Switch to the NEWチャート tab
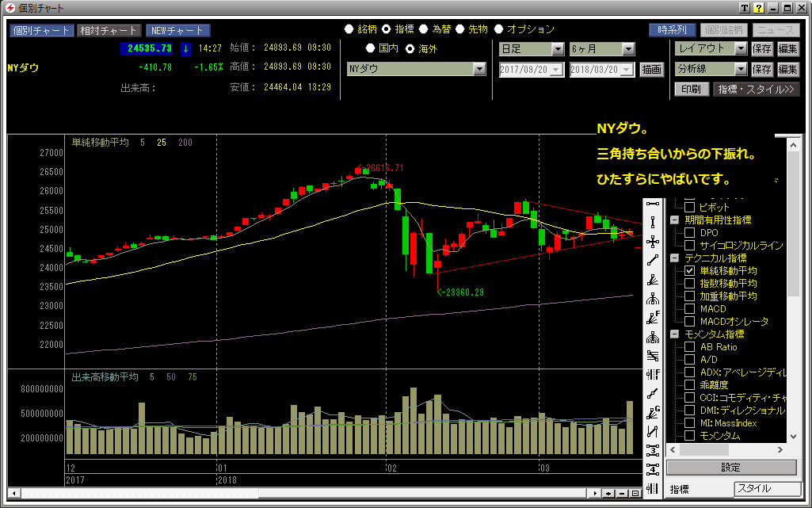This screenshot has width=812, height=508. click(177, 31)
